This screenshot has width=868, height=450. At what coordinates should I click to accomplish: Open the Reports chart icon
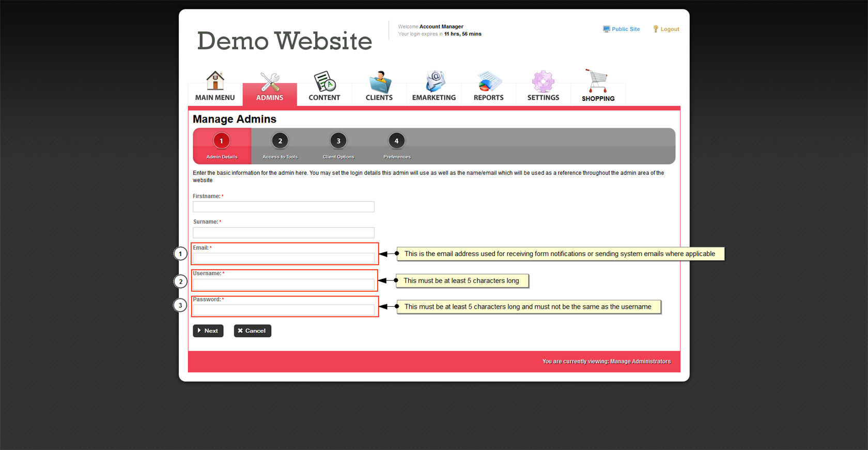pos(488,82)
